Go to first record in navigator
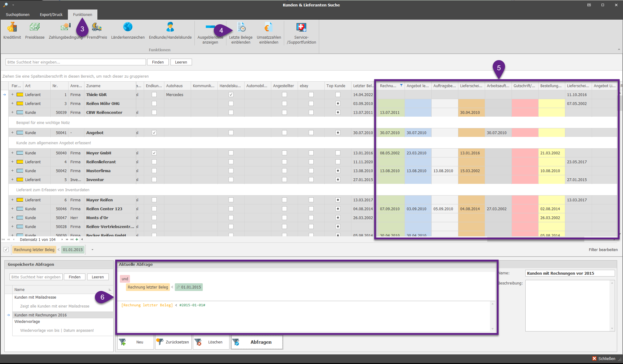Viewport: 623px width, 364px height. (x=3, y=239)
